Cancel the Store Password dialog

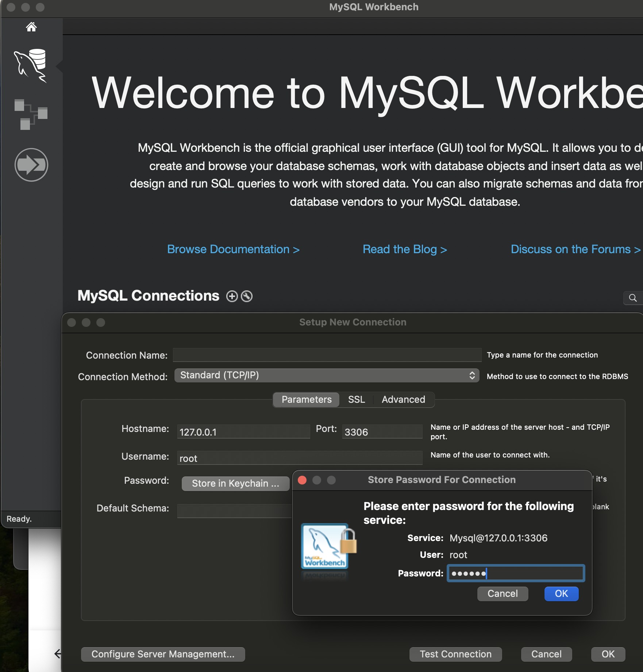point(503,594)
